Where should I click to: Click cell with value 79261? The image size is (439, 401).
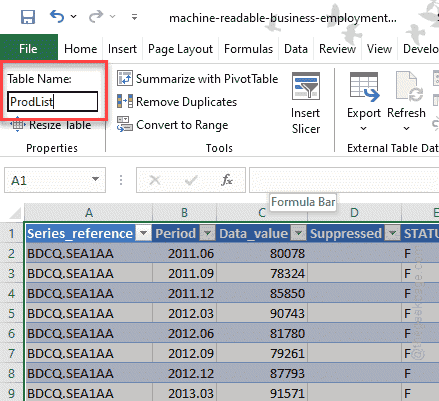tap(262, 353)
